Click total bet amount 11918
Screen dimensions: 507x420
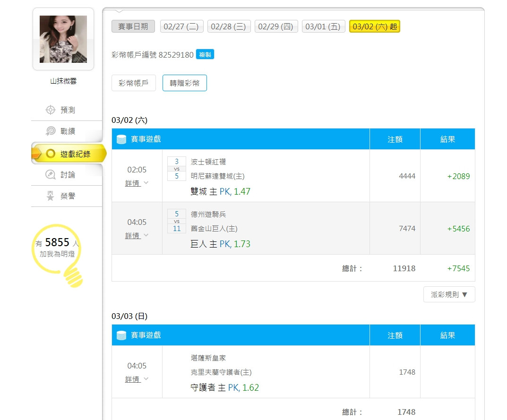404,268
